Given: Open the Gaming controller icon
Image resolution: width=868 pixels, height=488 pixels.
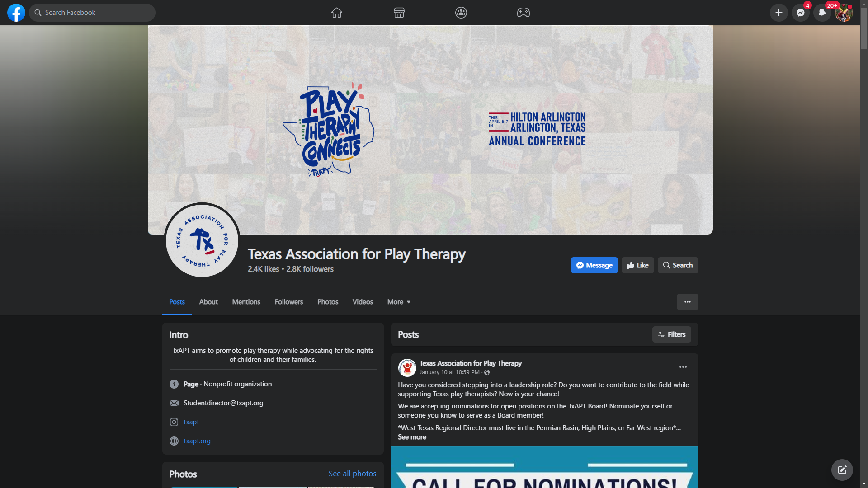Looking at the screenshot, I should pos(524,13).
